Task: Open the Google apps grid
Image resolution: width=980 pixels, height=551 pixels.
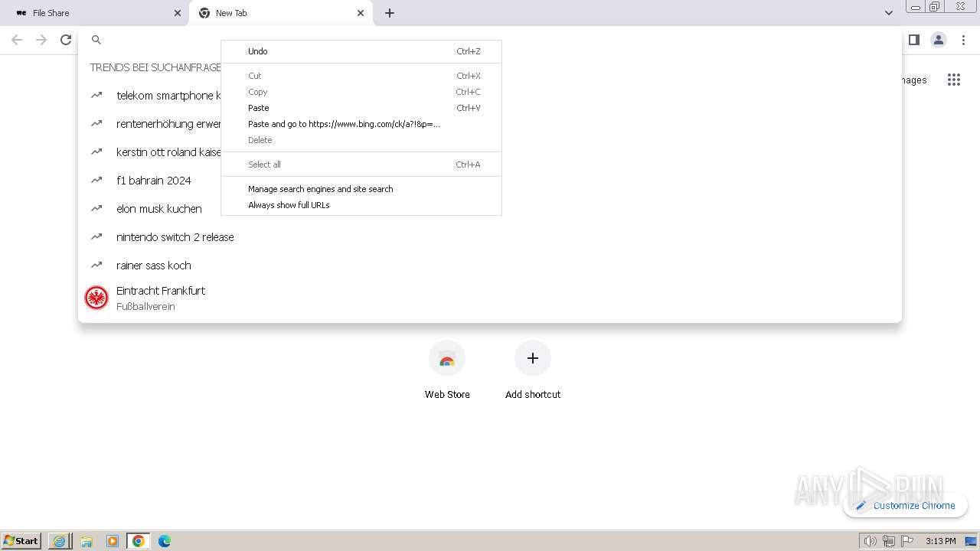Action: point(953,80)
